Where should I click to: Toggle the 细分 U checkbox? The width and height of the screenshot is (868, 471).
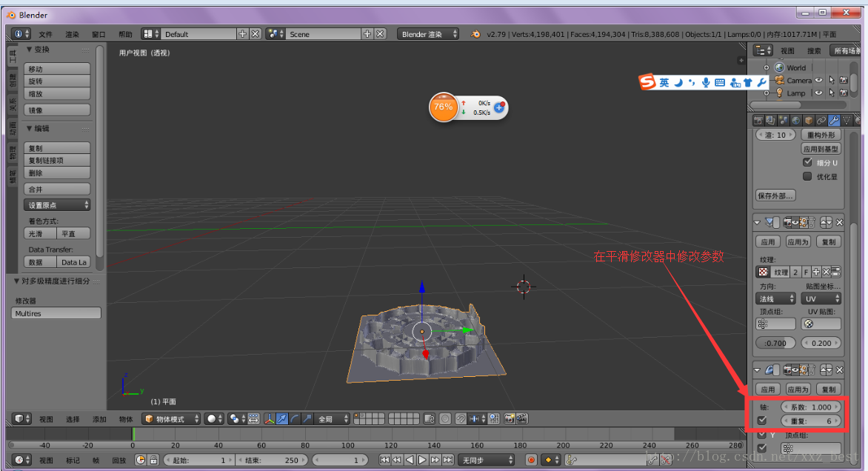[807, 162]
